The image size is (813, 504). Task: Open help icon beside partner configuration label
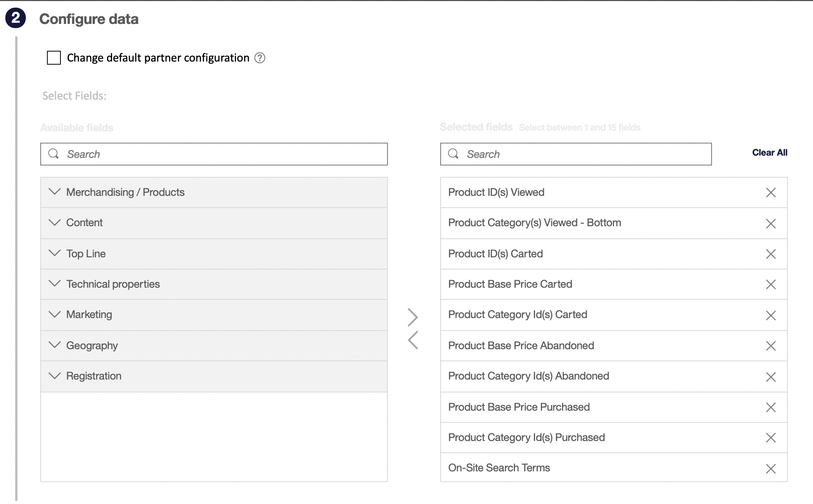click(x=260, y=58)
